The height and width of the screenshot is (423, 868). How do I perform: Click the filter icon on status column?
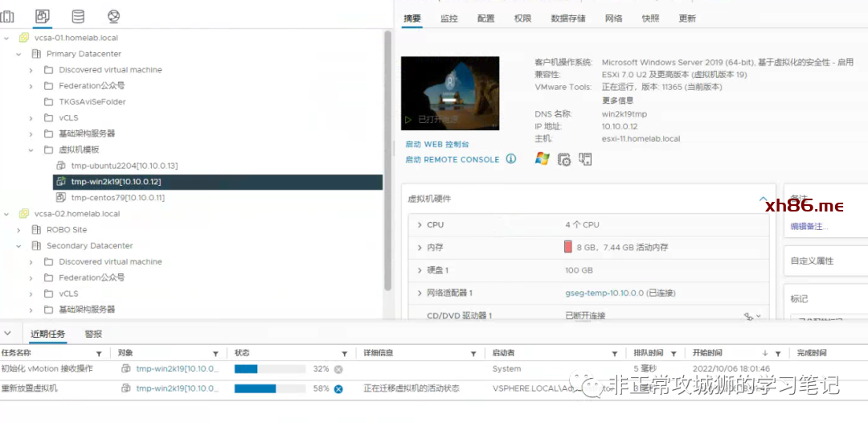click(x=343, y=353)
